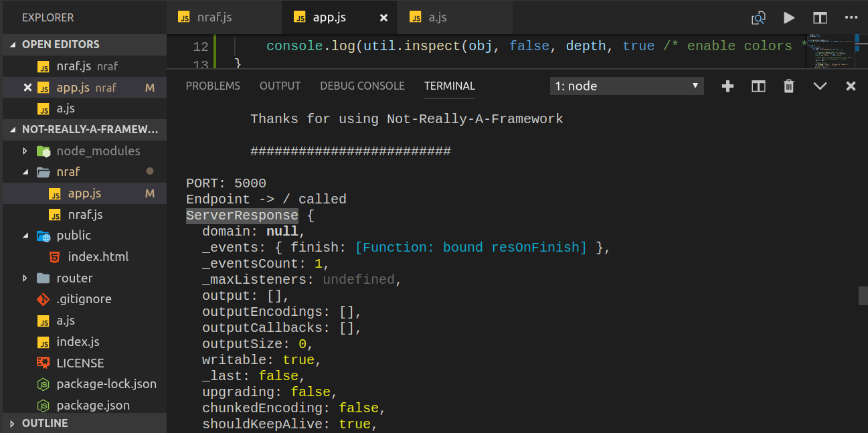Run the code using the play icon
Image resolution: width=868 pixels, height=433 pixels.
(x=789, y=18)
